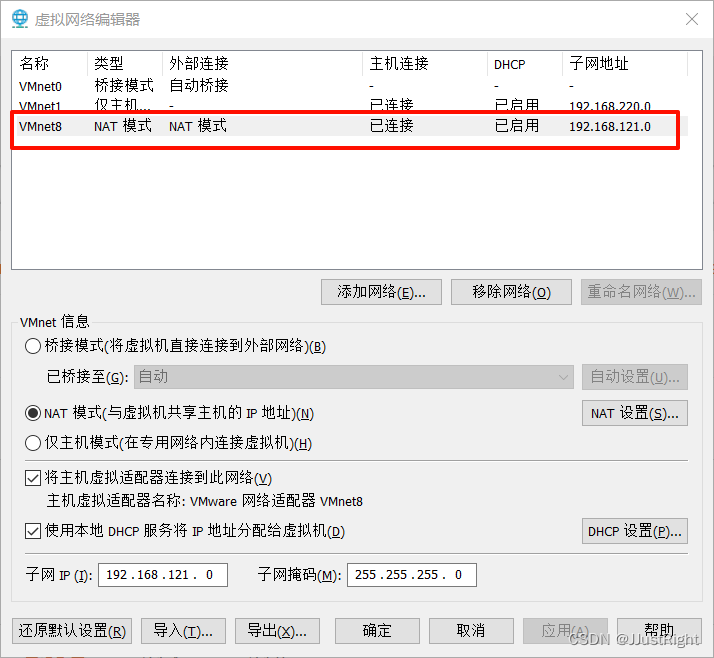
Task: Click 自动桥接 cell in VMnet0 row
Action: click(x=199, y=86)
